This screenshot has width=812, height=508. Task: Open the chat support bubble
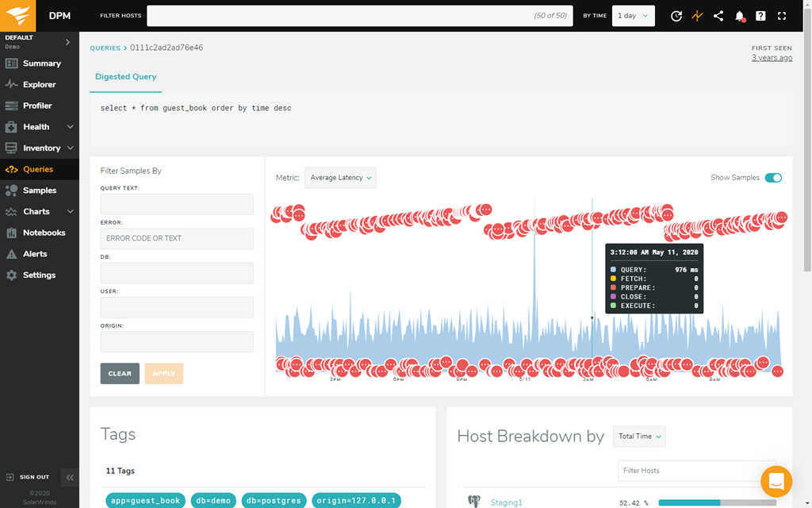(776, 481)
